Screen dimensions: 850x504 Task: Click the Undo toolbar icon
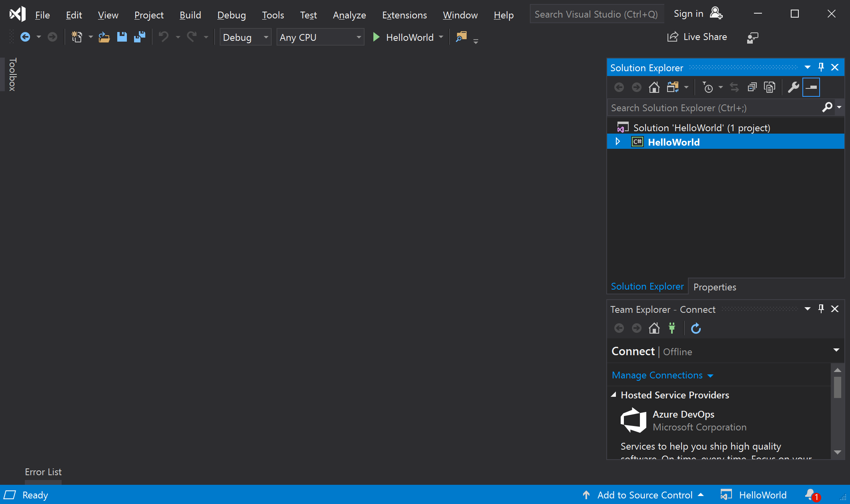click(163, 37)
